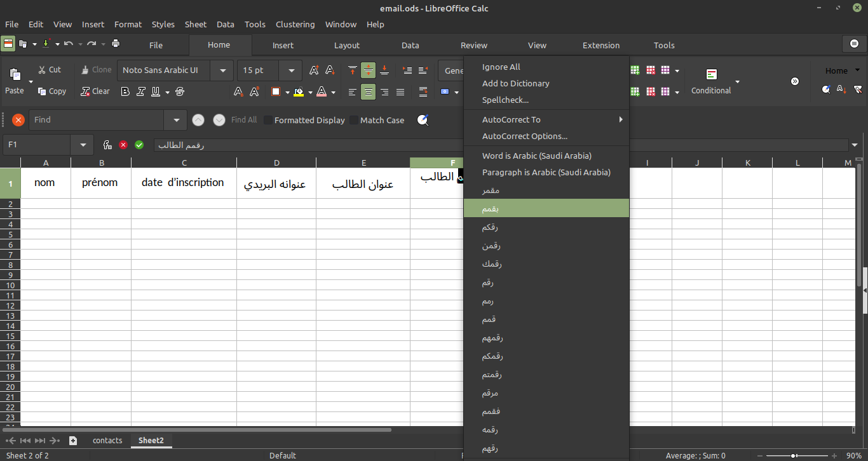Toggle center horizontally alignment
The height and width of the screenshot is (461, 868).
[369, 92]
